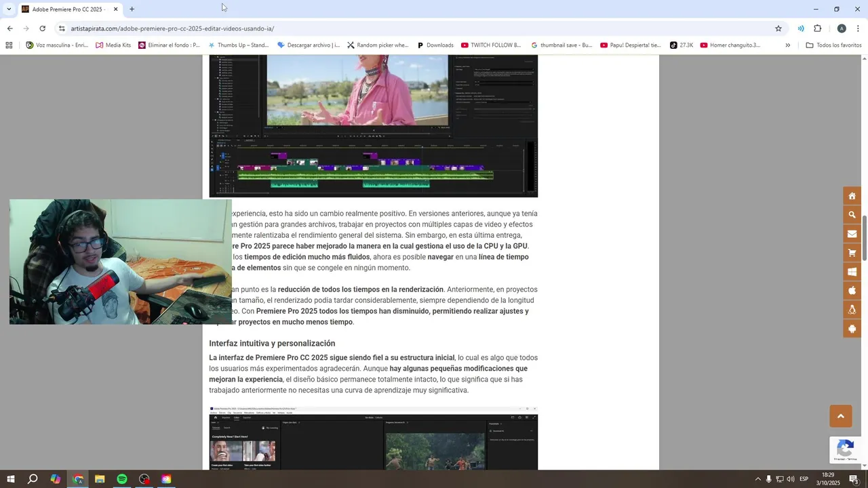Viewport: 868px width, 488px height.
Task: Open the Homer changuito bookmark
Action: [730, 45]
